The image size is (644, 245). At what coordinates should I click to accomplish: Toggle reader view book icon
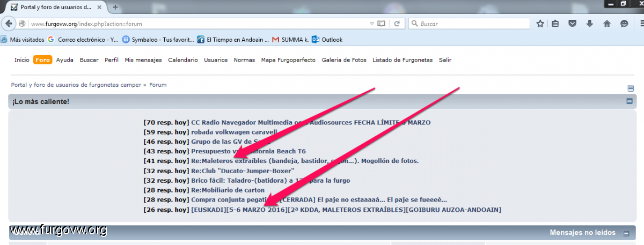(382, 24)
